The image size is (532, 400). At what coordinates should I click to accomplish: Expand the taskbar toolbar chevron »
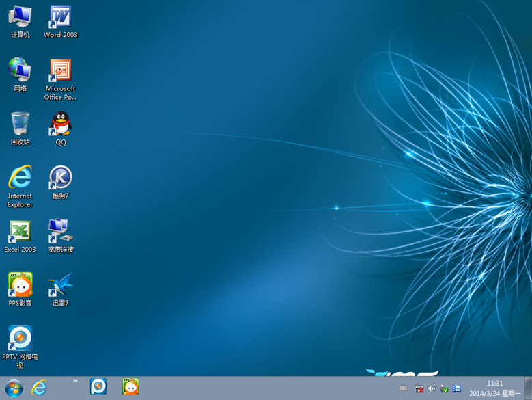pos(75,381)
